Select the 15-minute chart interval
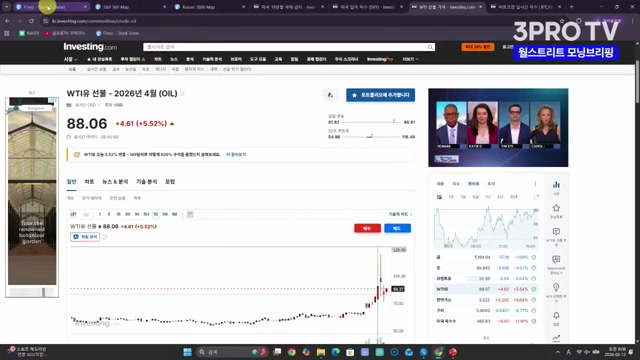The height and width of the screenshot is (360, 640). [118, 214]
